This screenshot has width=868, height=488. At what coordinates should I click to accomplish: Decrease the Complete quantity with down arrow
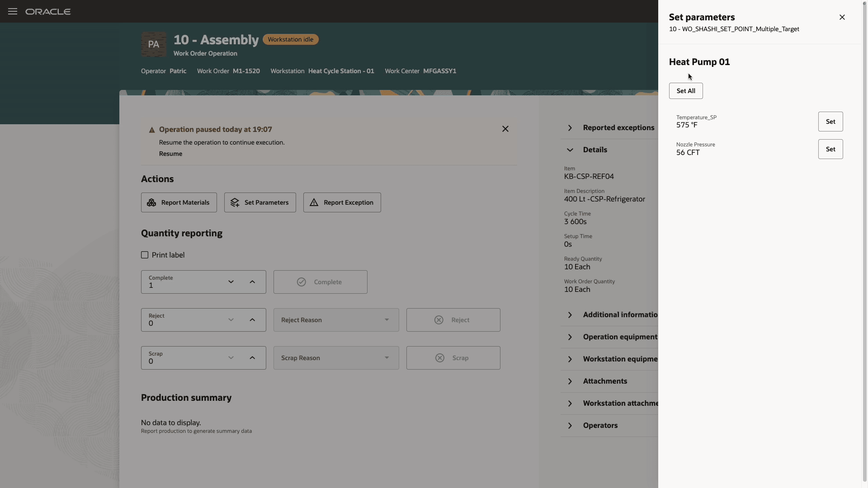231,282
